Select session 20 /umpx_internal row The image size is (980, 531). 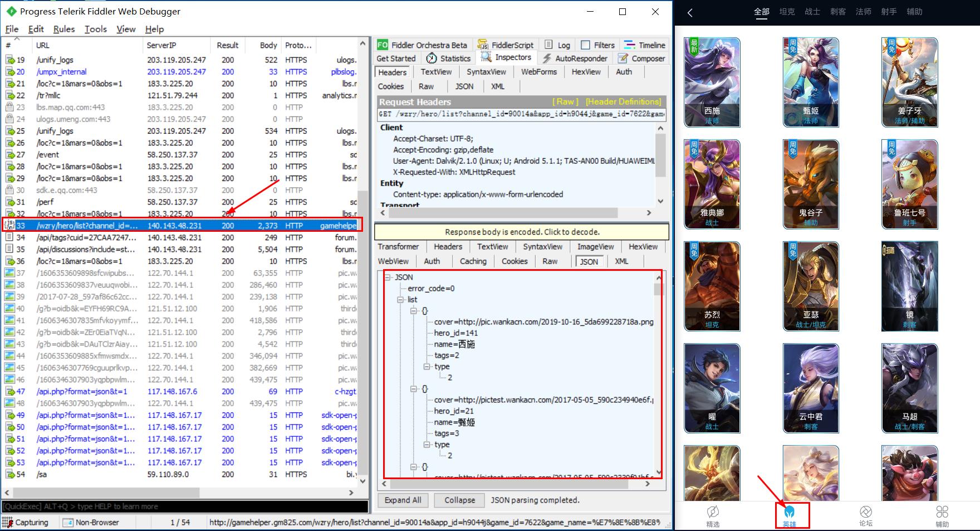(x=181, y=72)
